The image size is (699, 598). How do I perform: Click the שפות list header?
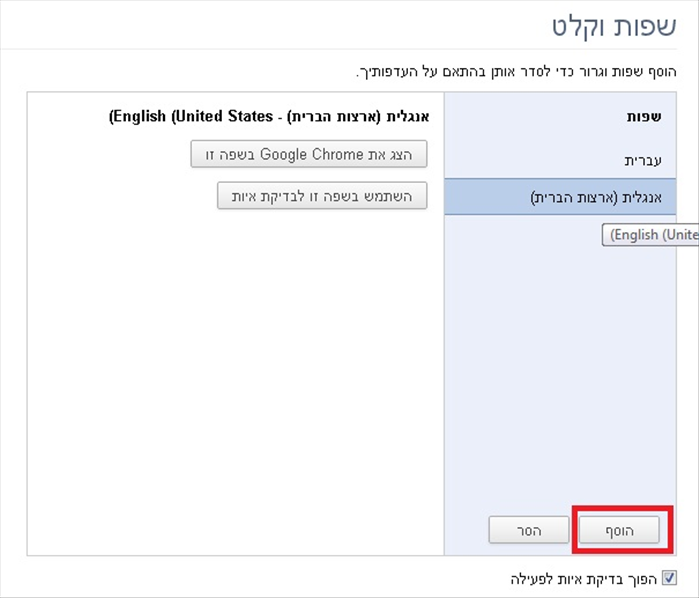pyautogui.click(x=644, y=116)
